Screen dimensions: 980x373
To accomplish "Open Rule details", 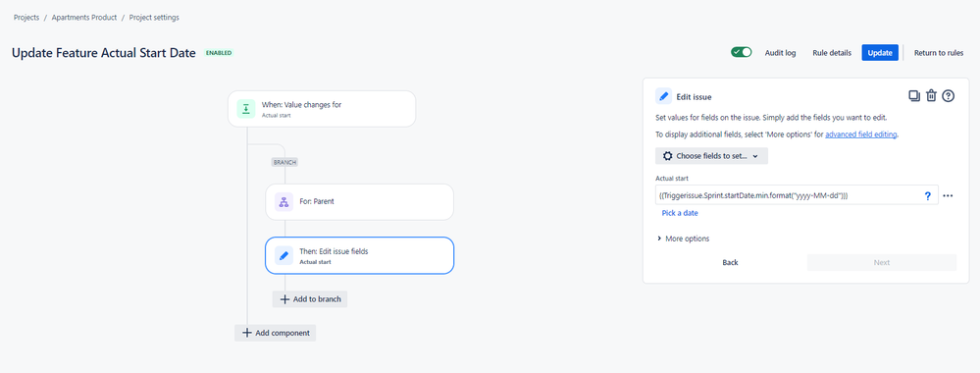I will click(832, 53).
